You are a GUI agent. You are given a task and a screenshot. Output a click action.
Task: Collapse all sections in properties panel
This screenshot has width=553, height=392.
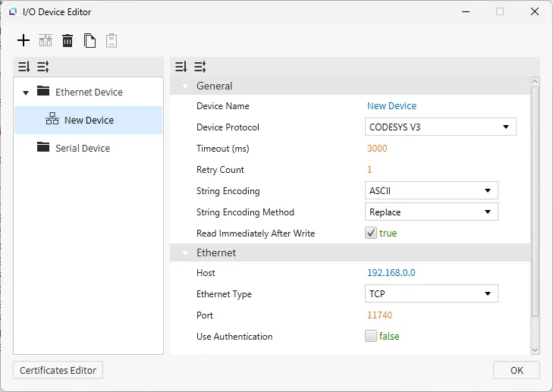[x=200, y=67]
